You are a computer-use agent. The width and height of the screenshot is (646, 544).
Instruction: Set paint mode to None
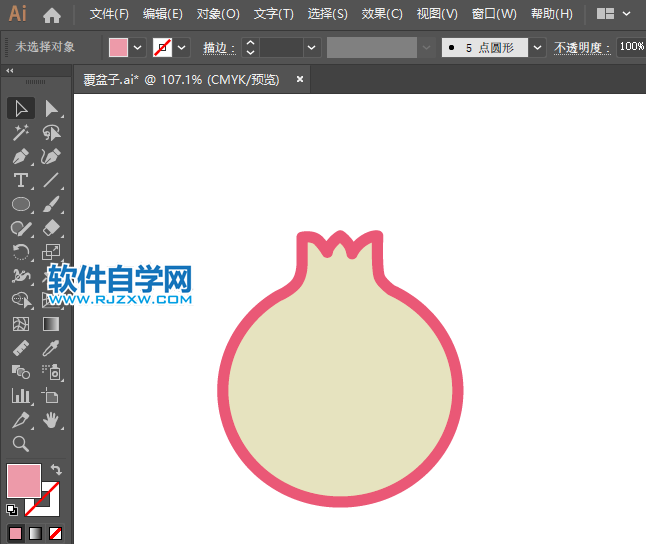pyautogui.click(x=56, y=533)
